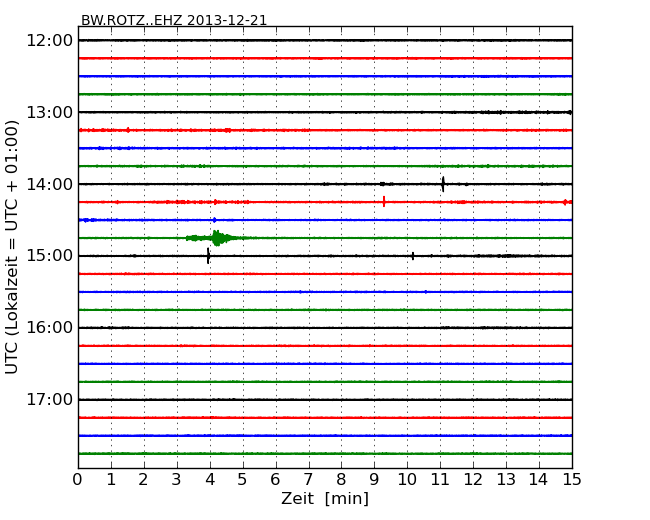Click the x-axis tick label 6
This screenshot has width=650, height=520.
[275, 480]
